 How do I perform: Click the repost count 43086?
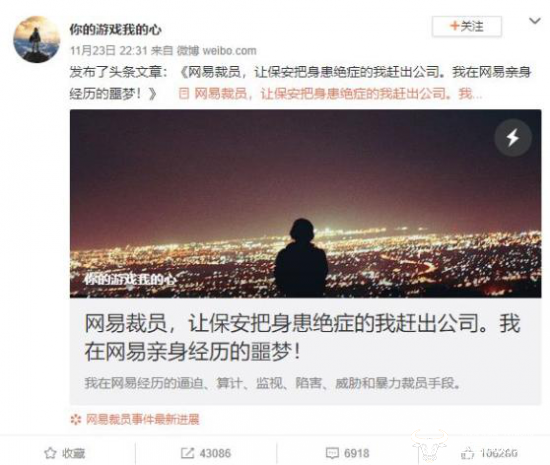pyautogui.click(x=215, y=453)
